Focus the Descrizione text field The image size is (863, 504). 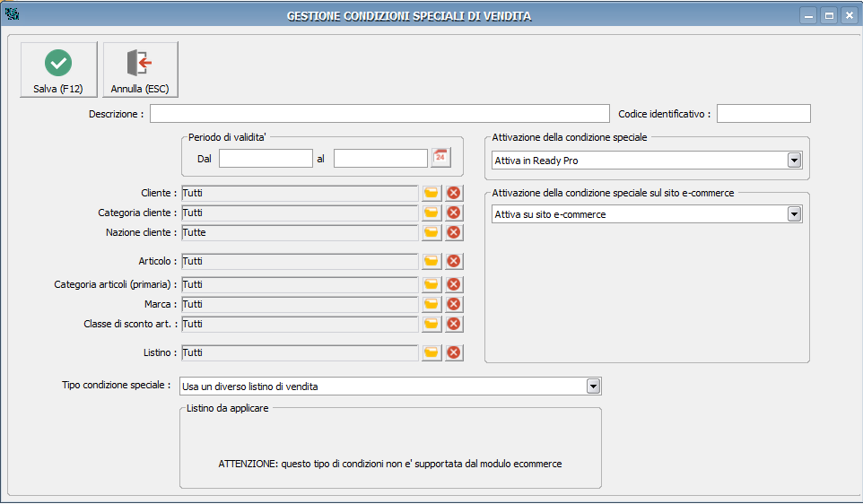(379, 114)
